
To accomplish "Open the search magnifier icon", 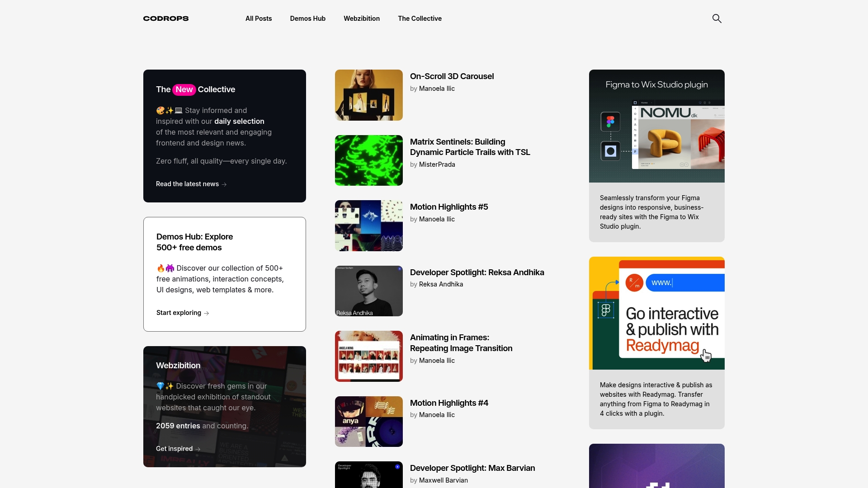I will [x=717, y=19].
